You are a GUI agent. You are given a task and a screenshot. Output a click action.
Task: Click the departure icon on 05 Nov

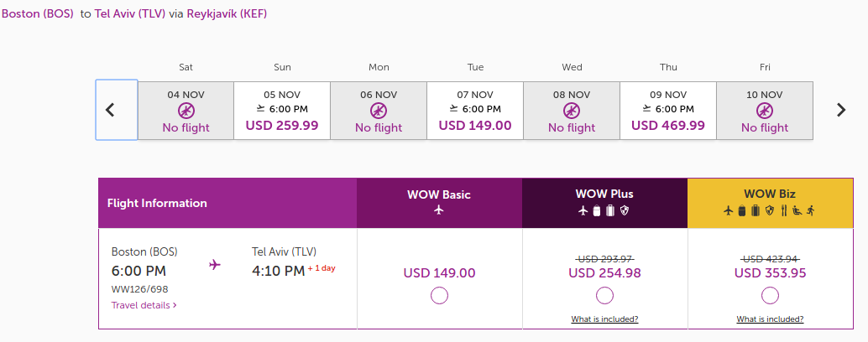click(x=260, y=109)
